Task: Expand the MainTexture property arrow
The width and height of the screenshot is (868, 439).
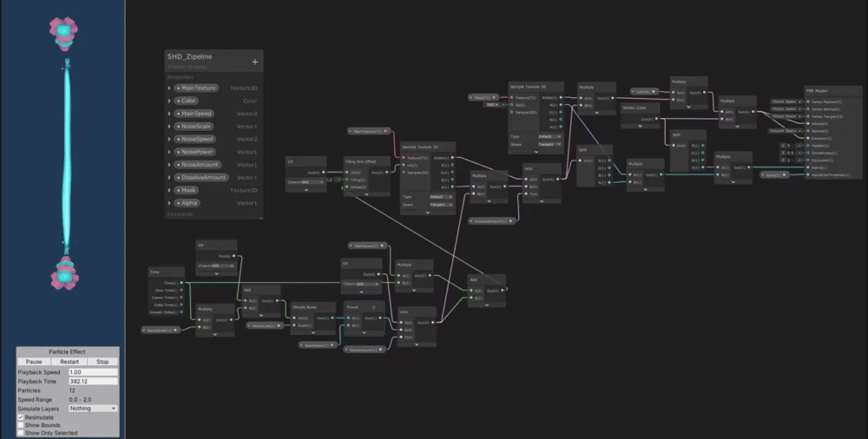Action: click(169, 88)
